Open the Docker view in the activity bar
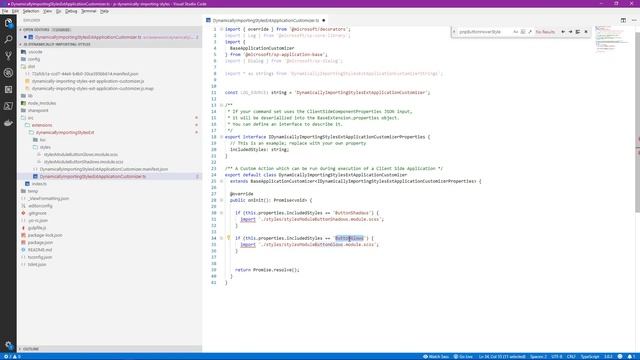Image resolution: width=640 pixels, height=360 pixels. tap(8, 123)
